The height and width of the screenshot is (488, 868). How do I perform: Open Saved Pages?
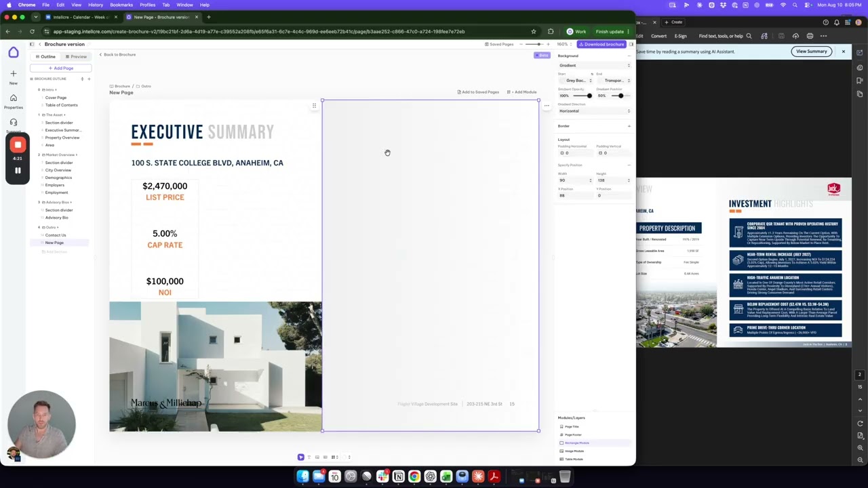click(499, 44)
